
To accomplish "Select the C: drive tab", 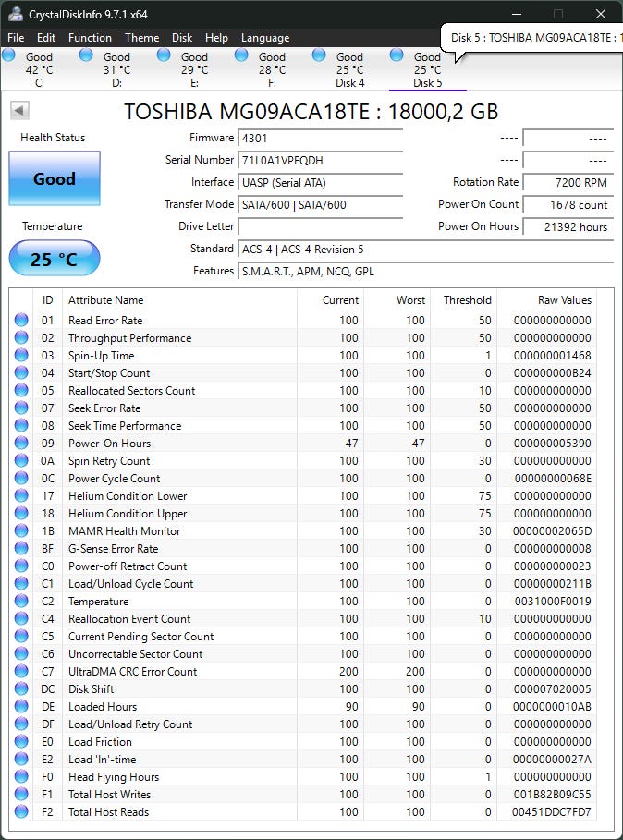I will click(39, 69).
